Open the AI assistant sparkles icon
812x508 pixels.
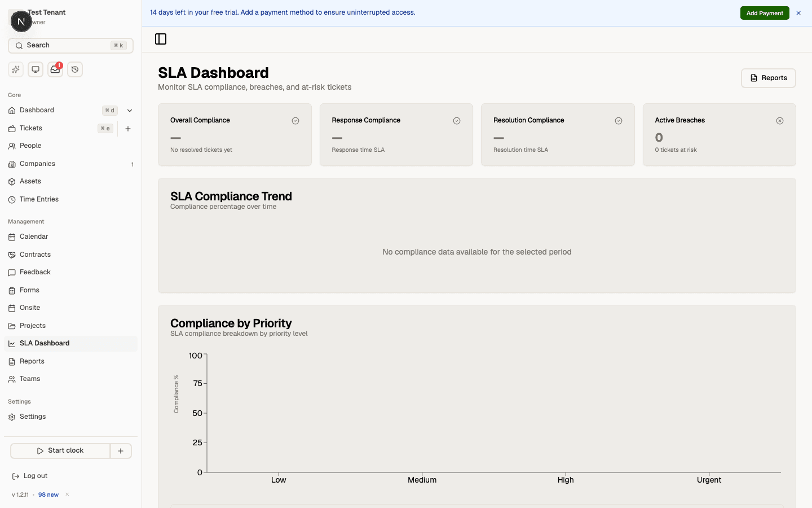(15, 69)
